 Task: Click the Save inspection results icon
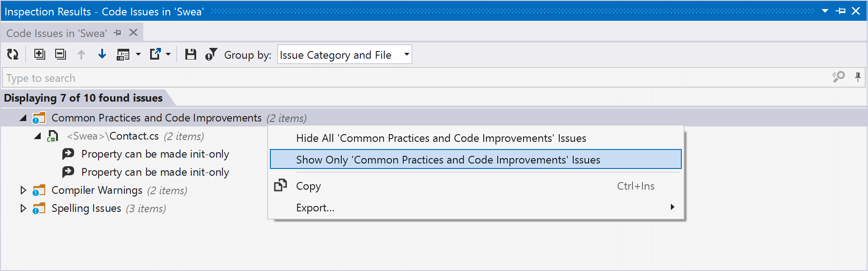[190, 54]
